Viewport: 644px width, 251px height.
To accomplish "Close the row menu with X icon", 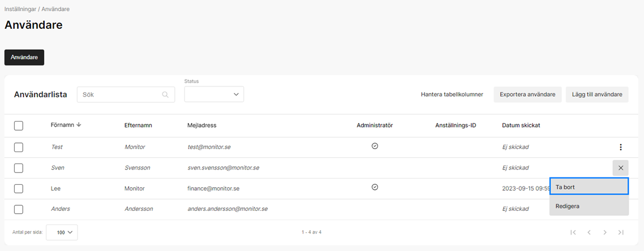I will click(x=620, y=168).
